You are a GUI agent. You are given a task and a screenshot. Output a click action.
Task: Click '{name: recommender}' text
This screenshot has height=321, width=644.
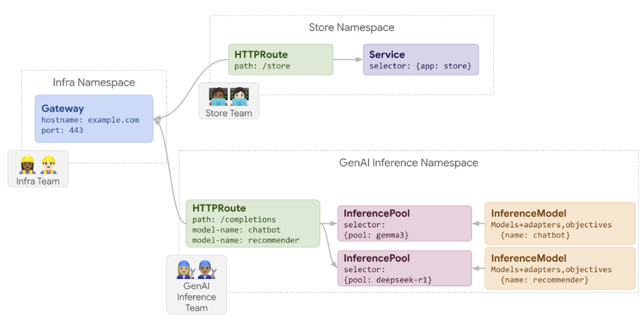point(544,280)
